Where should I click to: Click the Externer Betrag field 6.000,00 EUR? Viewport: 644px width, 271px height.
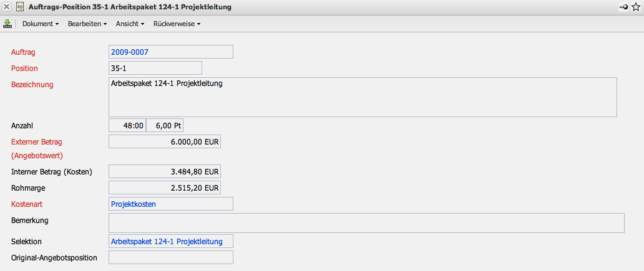coord(165,141)
